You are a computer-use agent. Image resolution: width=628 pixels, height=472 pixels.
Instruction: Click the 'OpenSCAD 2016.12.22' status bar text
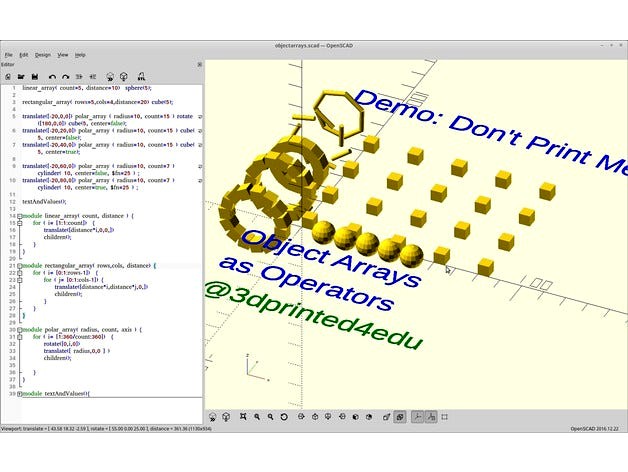597,429
